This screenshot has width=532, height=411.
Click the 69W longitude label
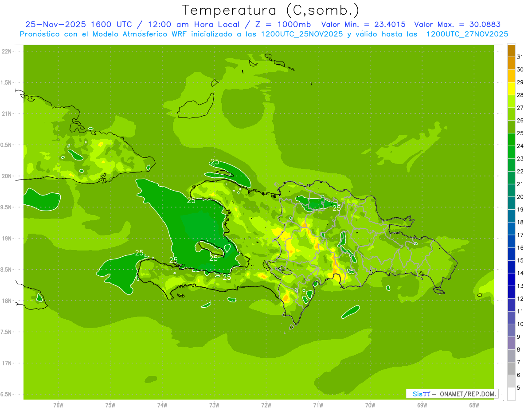pyautogui.click(x=422, y=405)
